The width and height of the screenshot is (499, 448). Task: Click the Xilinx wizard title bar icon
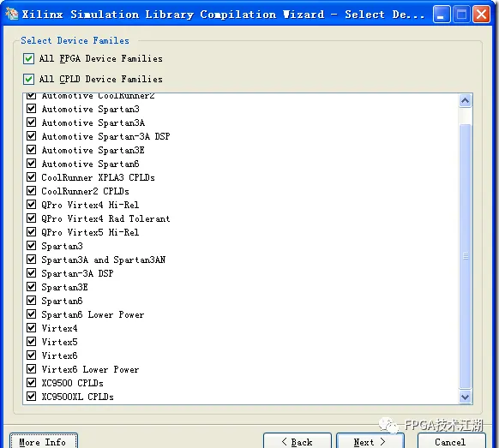click(11, 14)
